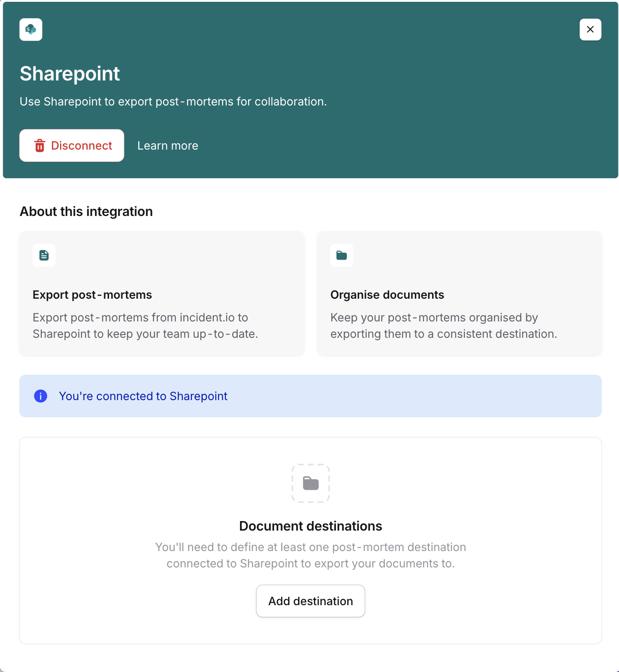
Task: Open the Learn more link
Action: [168, 145]
